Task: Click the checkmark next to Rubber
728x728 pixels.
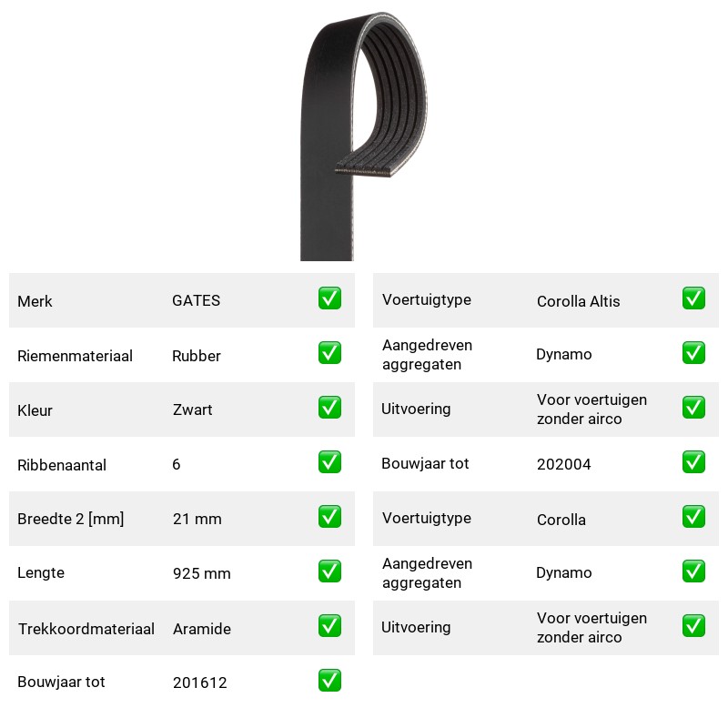Action: pyautogui.click(x=329, y=353)
